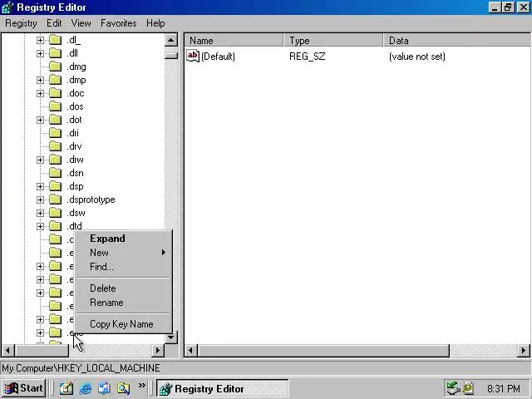The width and height of the screenshot is (532, 399).
Task: Click the .dri folder icon
Action: [55, 133]
